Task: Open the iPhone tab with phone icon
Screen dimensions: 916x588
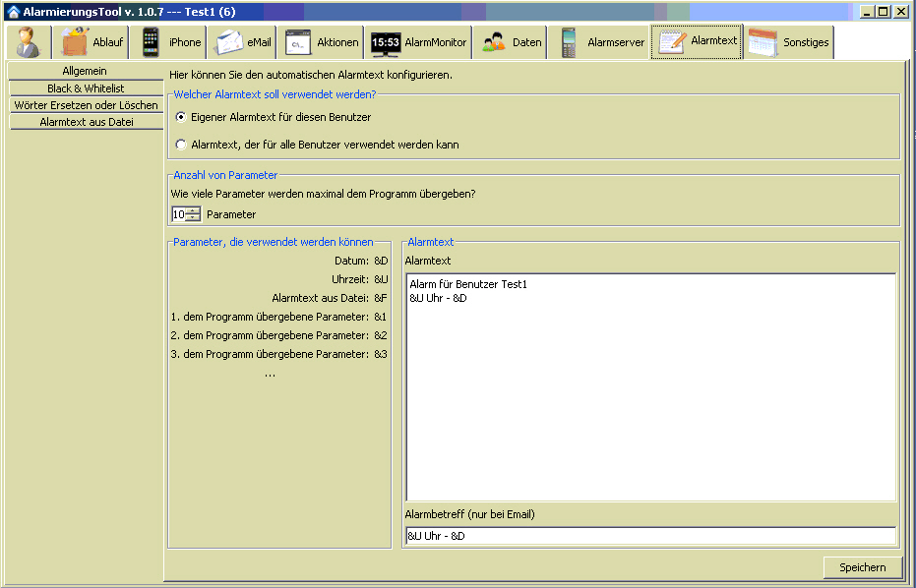Action: point(170,43)
